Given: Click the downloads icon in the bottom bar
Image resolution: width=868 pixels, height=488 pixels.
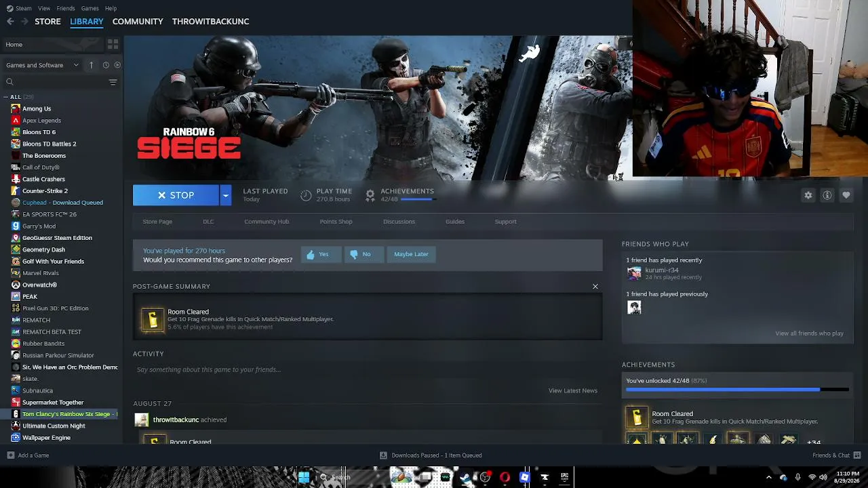Looking at the screenshot, I should pyautogui.click(x=383, y=455).
